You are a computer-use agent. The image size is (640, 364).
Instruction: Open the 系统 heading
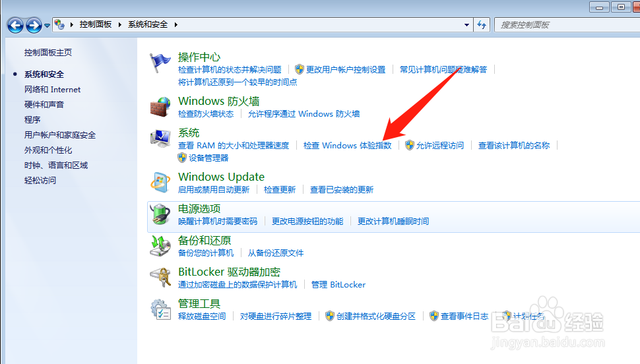point(189,133)
